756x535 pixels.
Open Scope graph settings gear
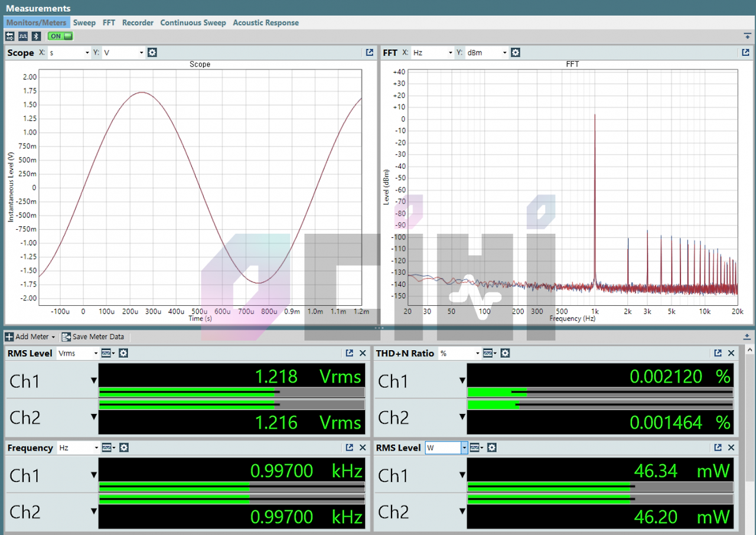click(152, 53)
